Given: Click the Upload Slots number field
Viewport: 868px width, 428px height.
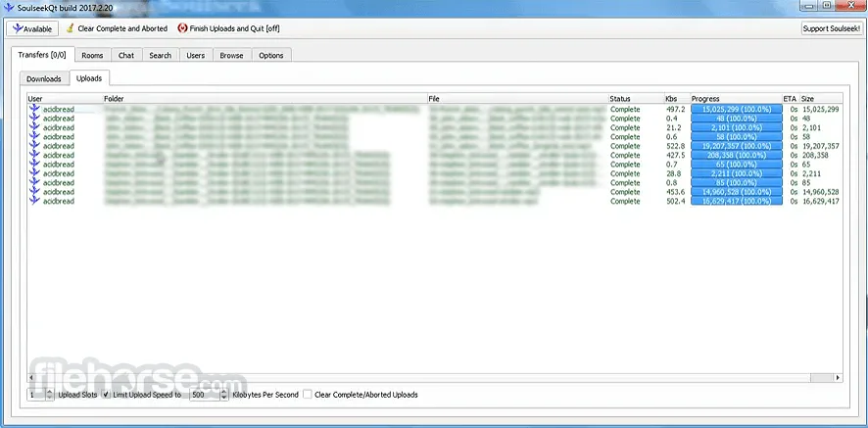Looking at the screenshot, I should (x=36, y=395).
